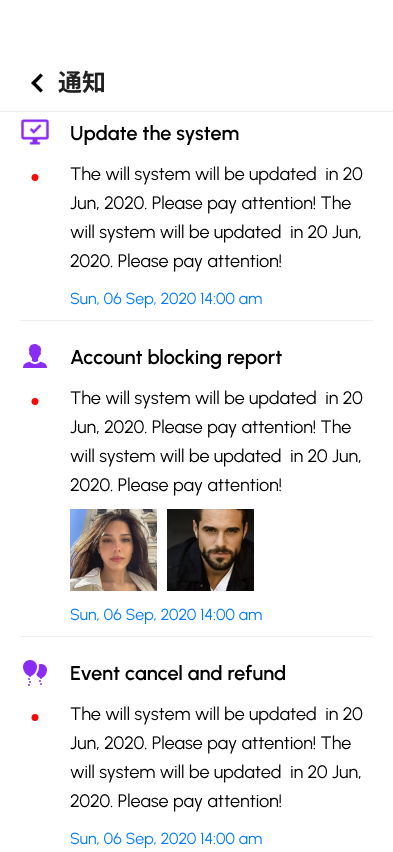Click the timestamp under Event cancel and refund
Image resolution: width=393 pixels, height=852 pixels.
[x=166, y=838]
